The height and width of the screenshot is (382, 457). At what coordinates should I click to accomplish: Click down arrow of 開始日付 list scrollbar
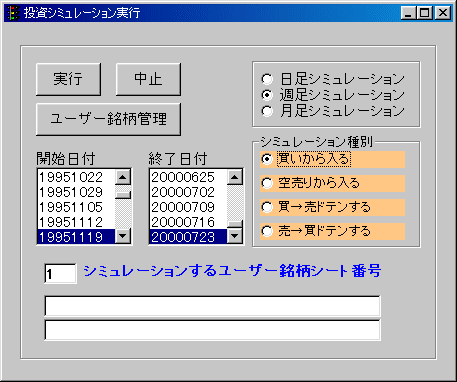123,236
